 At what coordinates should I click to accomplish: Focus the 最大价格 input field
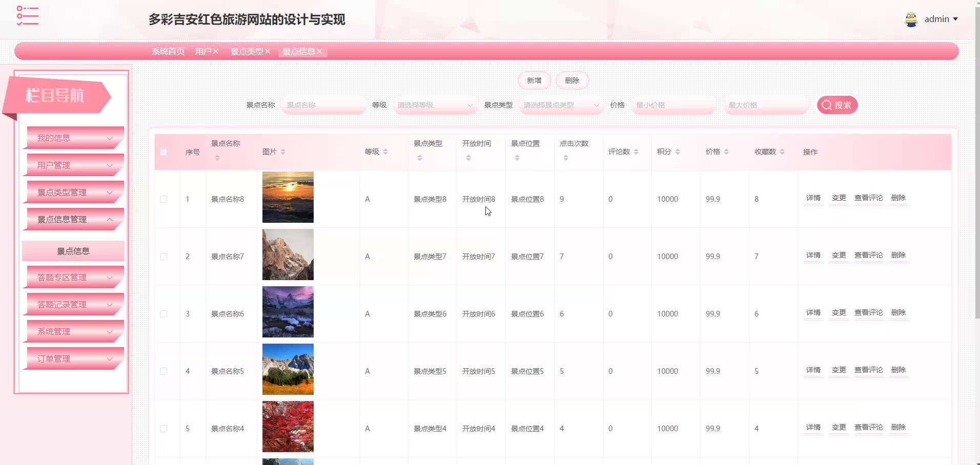766,105
